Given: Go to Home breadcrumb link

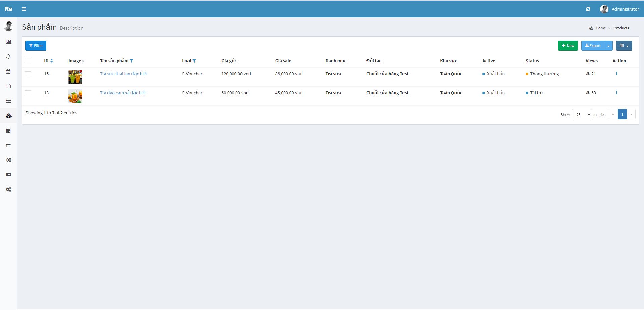Looking at the screenshot, I should (x=601, y=28).
